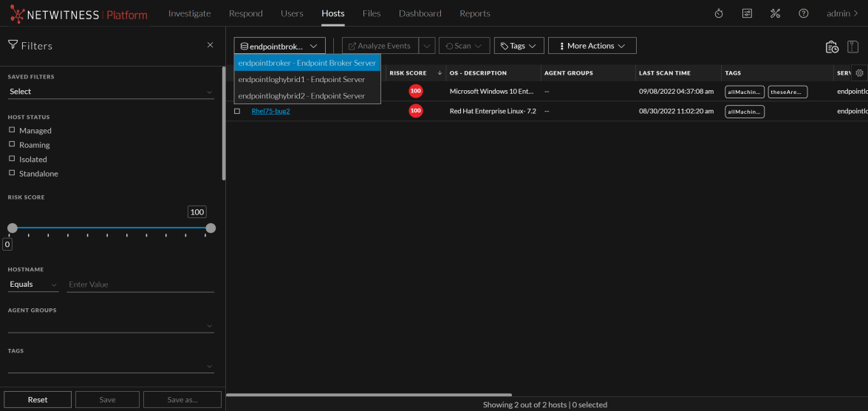Screen dimensions: 868x411
Task: Check the Standalone host status box
Action: [12, 174]
